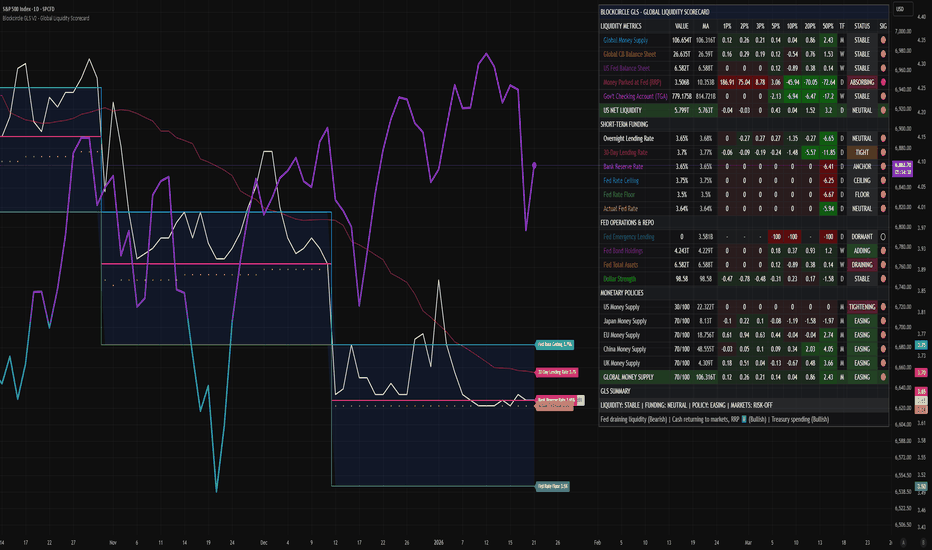Click the signal dot for US Net Liquidity
The width and height of the screenshot is (932, 550).
click(883, 109)
